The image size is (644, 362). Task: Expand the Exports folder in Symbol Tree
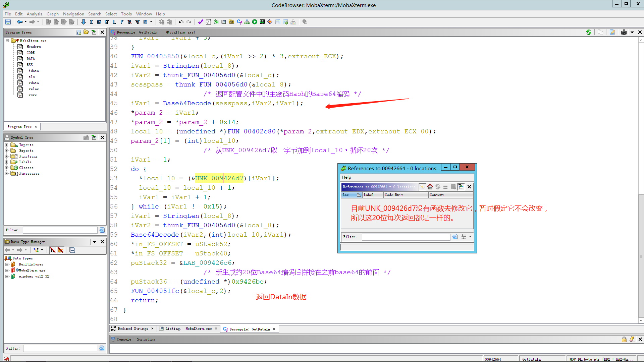(x=6, y=150)
